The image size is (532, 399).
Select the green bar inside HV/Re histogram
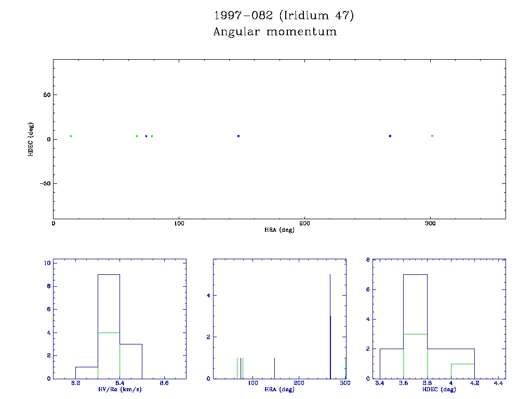point(109,356)
